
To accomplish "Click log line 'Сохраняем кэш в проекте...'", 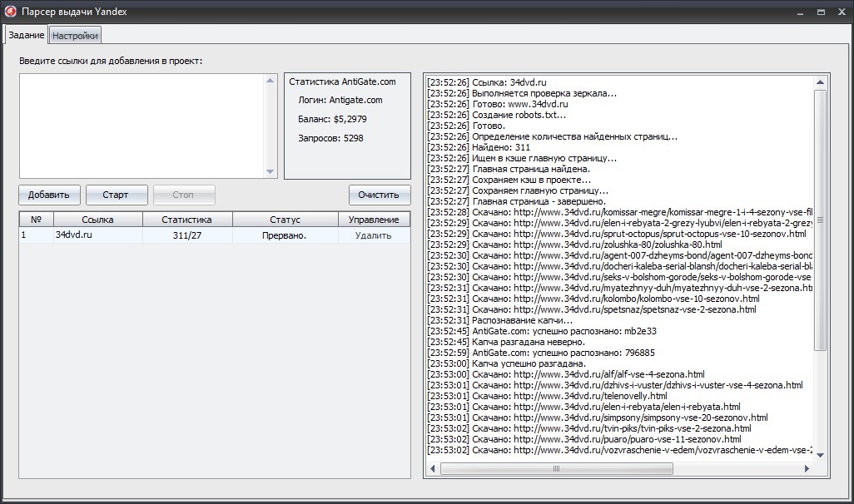I will point(509,180).
